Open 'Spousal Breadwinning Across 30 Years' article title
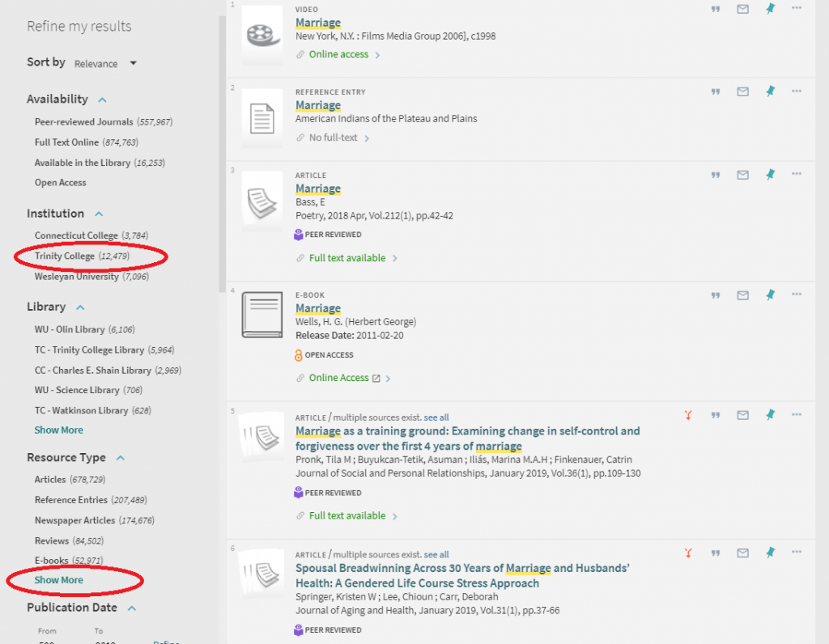 [x=462, y=576]
